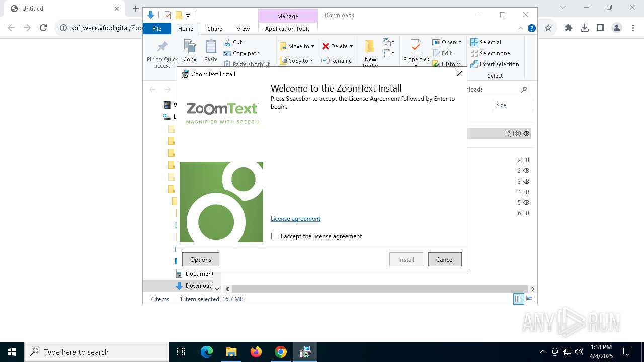Click the horizontal scrollbar in Explorer
The image size is (644, 362).
(x=379, y=289)
